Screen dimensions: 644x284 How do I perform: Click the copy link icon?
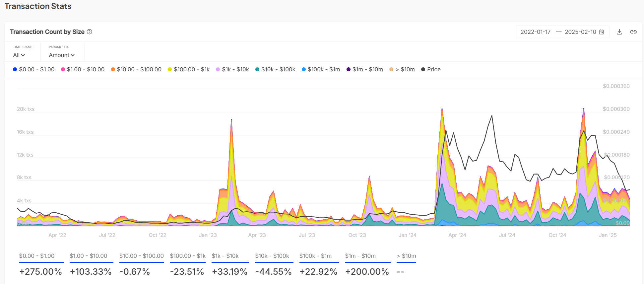point(633,32)
